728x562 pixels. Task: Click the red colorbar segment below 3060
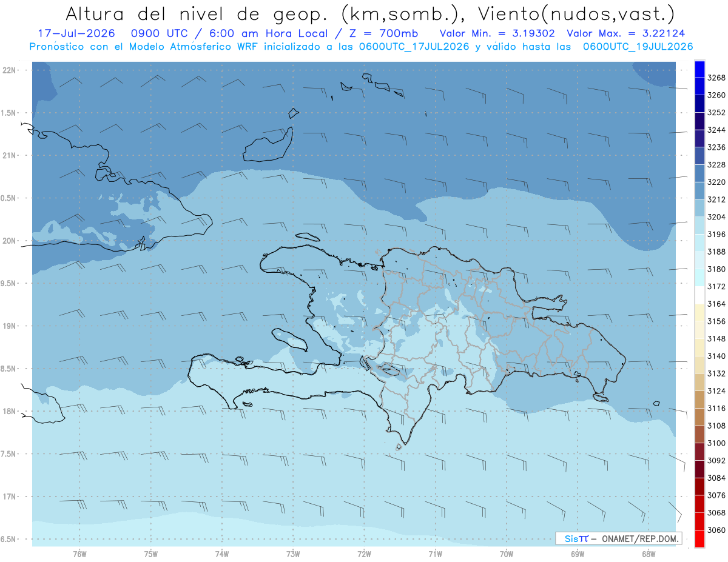(x=699, y=538)
